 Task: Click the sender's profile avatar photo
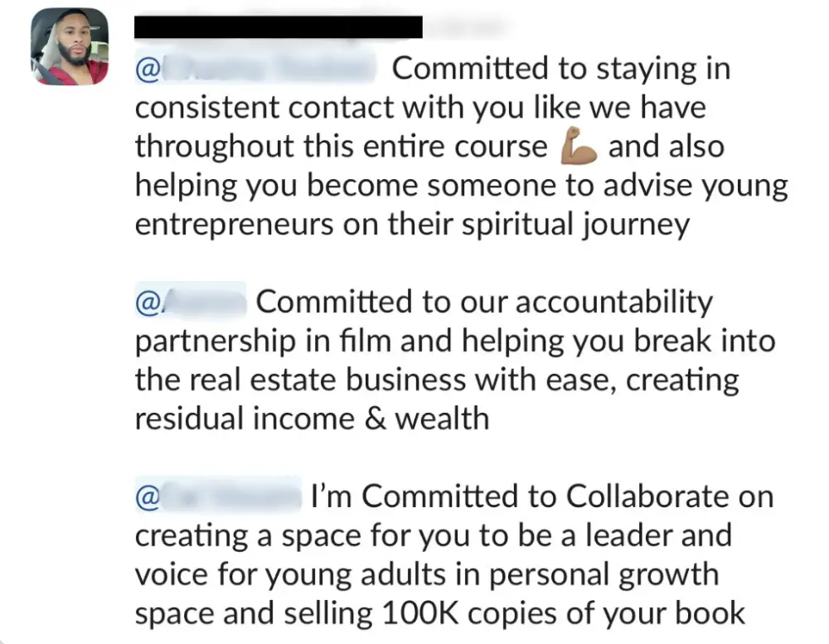click(x=70, y=46)
